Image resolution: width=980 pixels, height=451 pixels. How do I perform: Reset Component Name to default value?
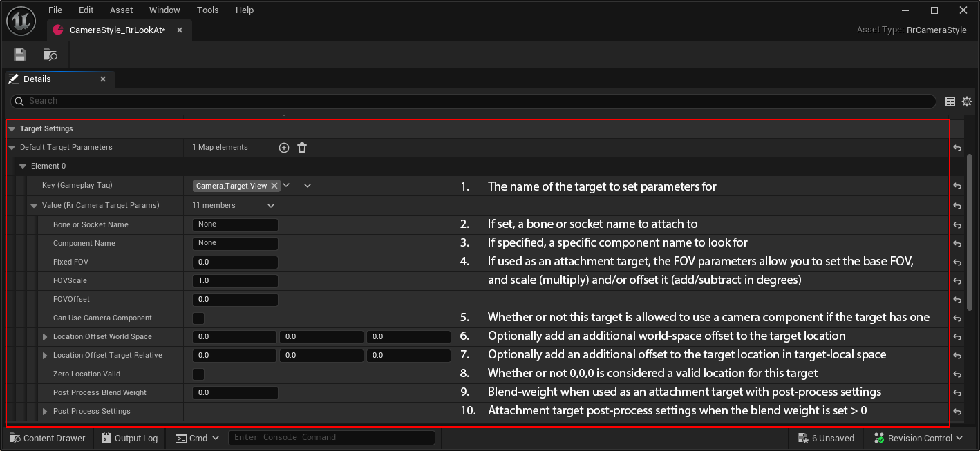point(957,244)
